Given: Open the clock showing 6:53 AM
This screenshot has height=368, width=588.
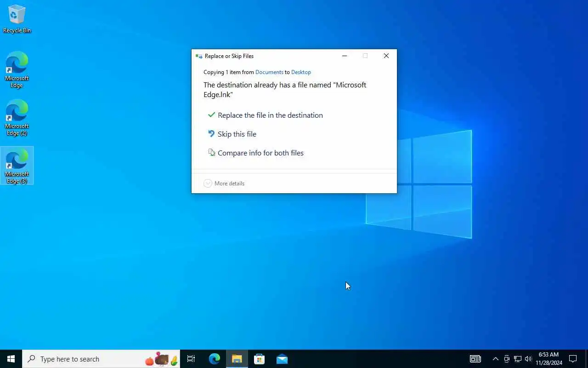Looking at the screenshot, I should [549, 359].
